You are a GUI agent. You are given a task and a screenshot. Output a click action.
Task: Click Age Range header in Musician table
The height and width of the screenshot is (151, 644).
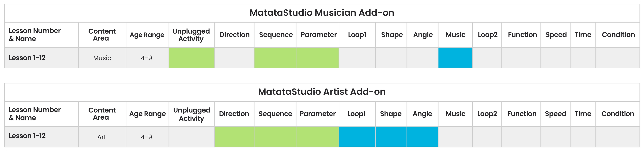[147, 35]
